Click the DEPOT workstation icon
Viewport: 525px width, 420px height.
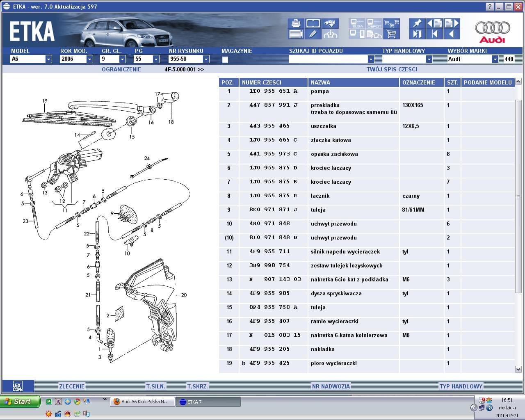coord(374,23)
